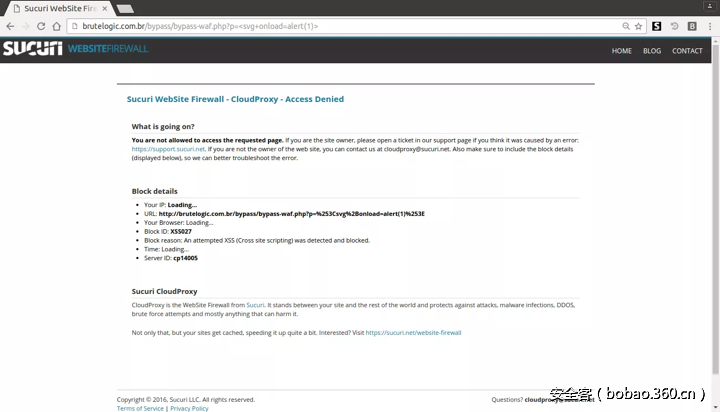Open the support.sucuri.net link
This screenshot has width=720, height=412.
click(168, 149)
